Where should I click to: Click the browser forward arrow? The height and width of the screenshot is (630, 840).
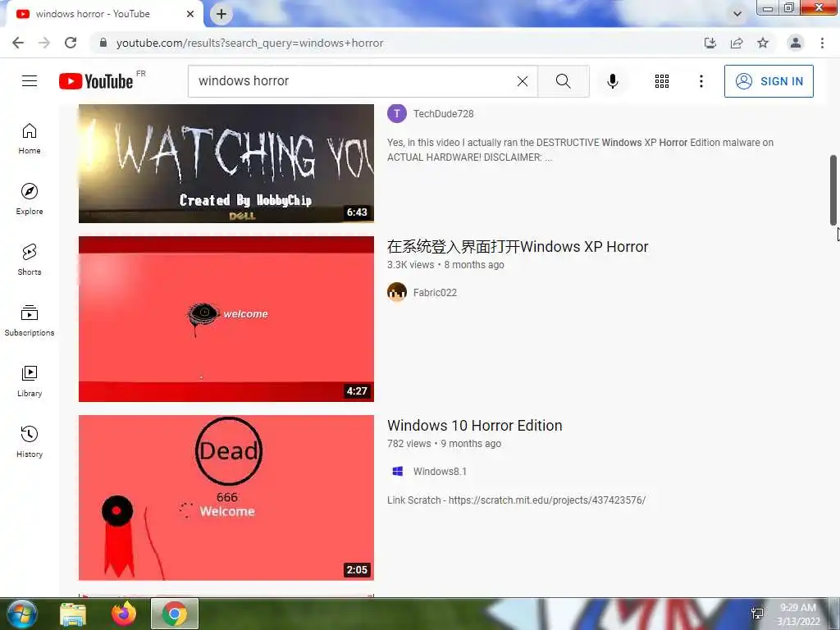click(44, 43)
